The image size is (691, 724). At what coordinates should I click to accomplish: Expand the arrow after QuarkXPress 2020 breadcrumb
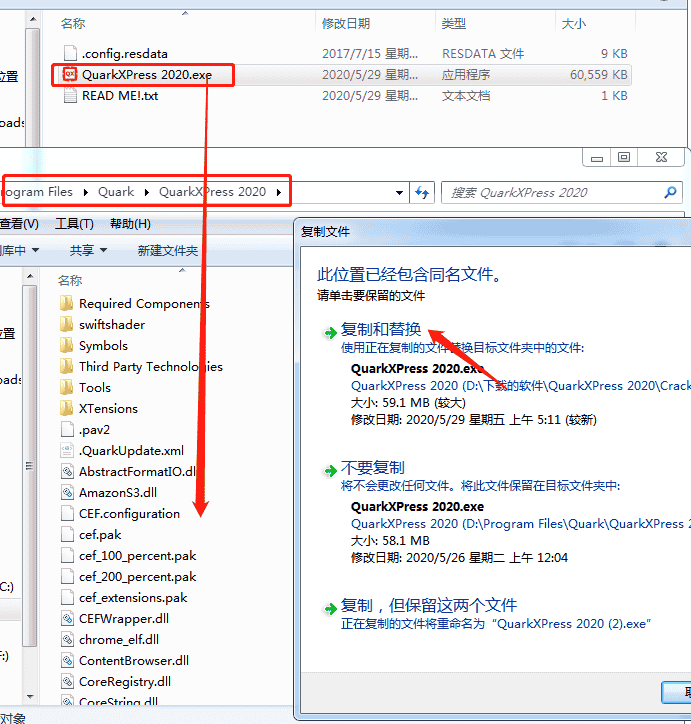coord(279,192)
